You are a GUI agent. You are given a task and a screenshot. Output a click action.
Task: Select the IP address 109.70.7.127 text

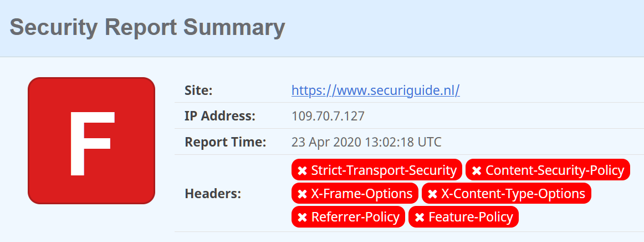(x=328, y=116)
